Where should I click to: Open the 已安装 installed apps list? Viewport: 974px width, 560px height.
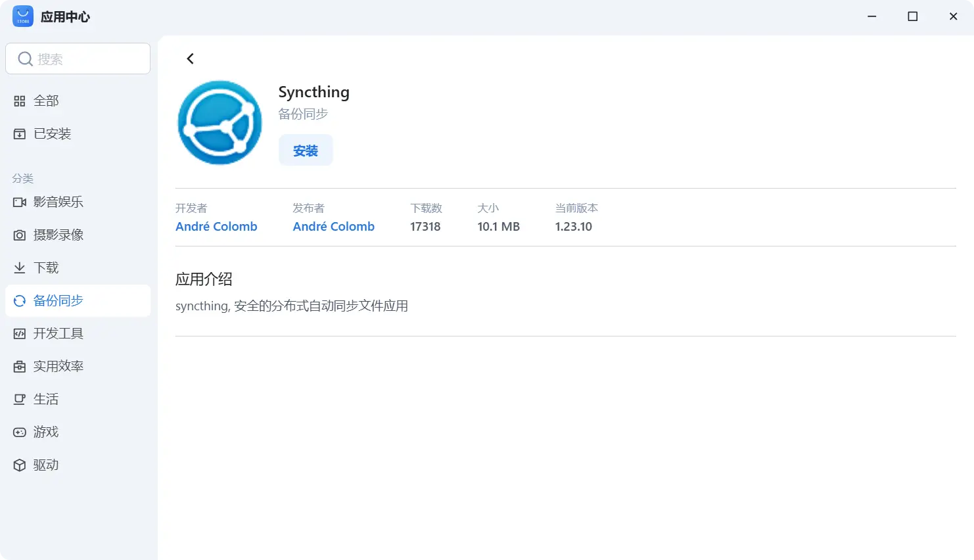(78, 133)
